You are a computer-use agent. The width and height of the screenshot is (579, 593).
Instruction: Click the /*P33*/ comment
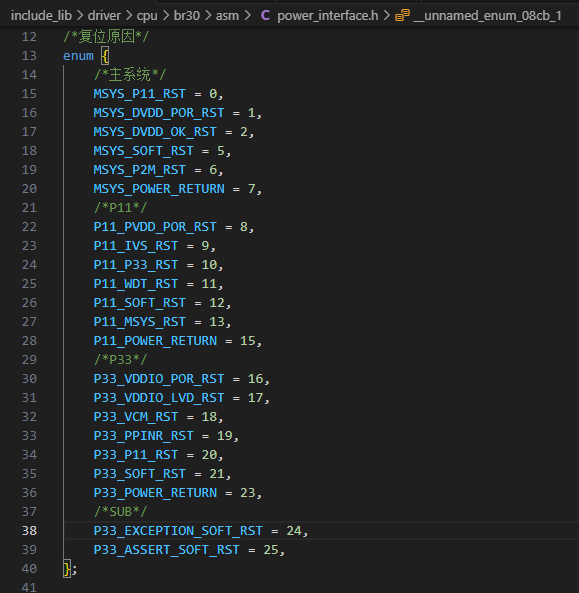120,360
